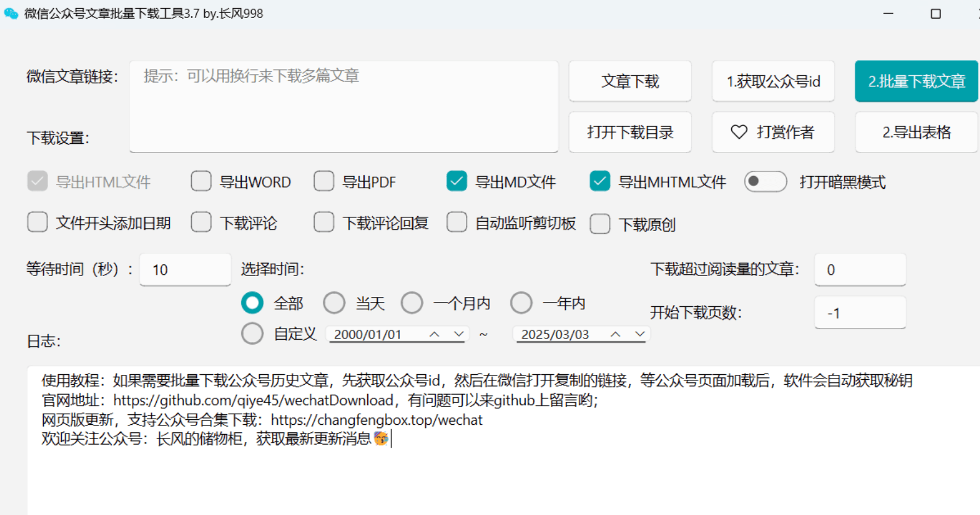980x515 pixels.
Task: Enable 导出PDF checkbox
Action: (324, 182)
